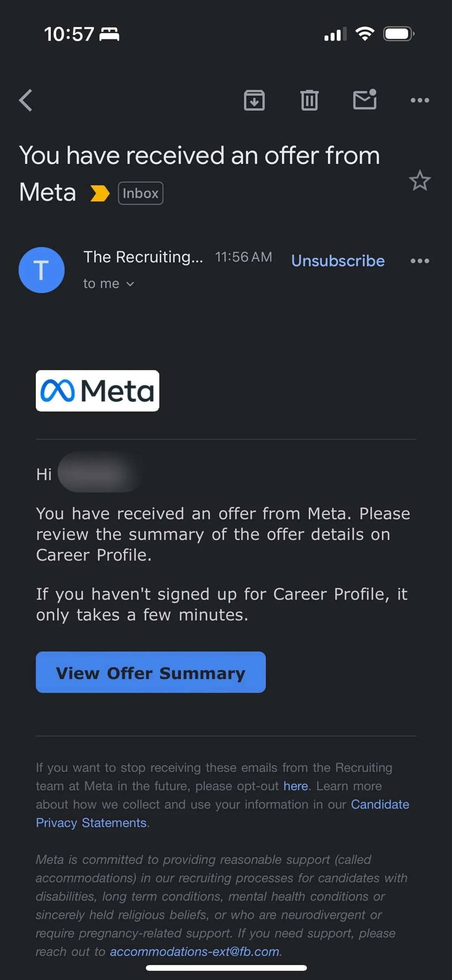The height and width of the screenshot is (980, 452).
Task: Archive this email
Action: click(x=254, y=101)
